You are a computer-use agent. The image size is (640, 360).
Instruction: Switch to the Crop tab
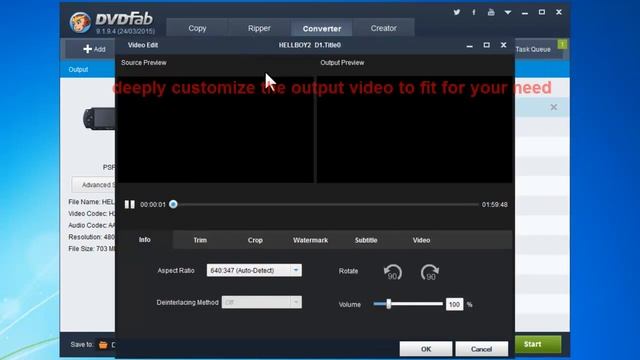click(255, 240)
